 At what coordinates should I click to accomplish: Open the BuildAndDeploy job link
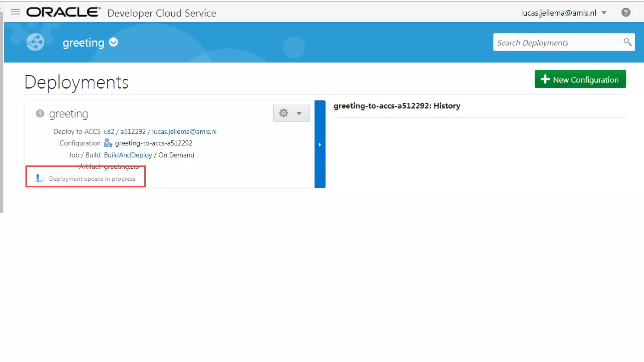128,155
